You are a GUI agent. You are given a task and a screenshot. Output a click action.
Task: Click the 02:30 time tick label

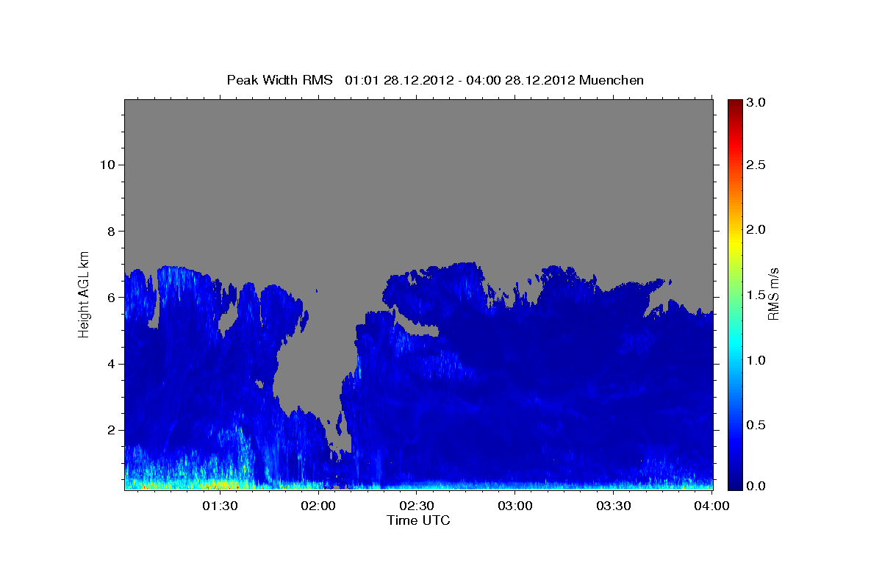417,506
